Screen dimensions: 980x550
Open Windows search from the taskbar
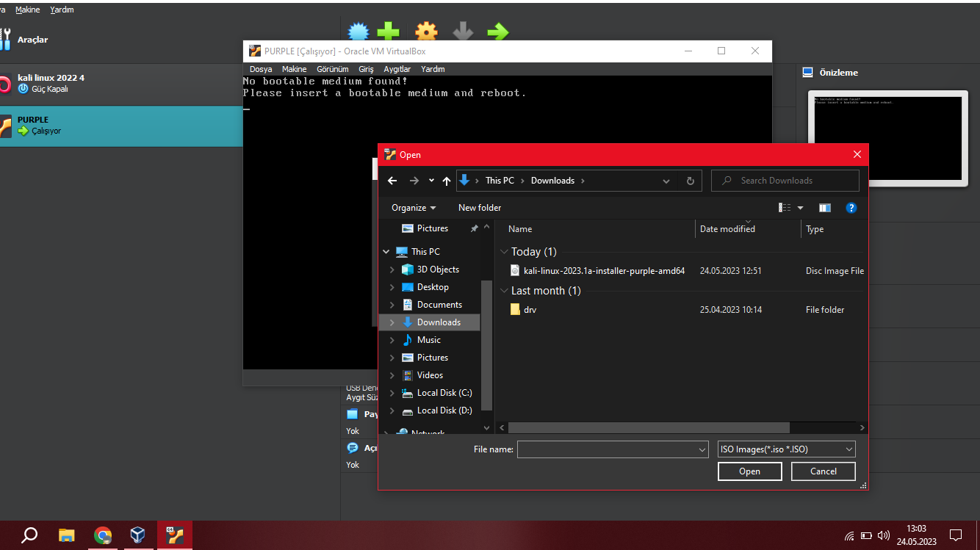click(29, 535)
